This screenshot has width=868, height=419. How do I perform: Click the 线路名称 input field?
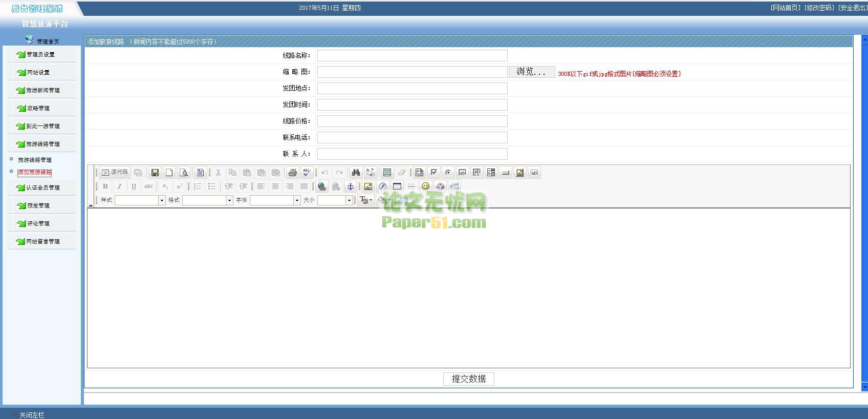tap(412, 55)
